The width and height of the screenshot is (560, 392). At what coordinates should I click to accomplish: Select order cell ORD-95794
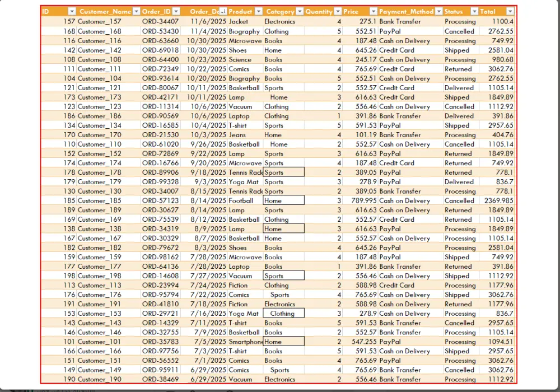160,295
